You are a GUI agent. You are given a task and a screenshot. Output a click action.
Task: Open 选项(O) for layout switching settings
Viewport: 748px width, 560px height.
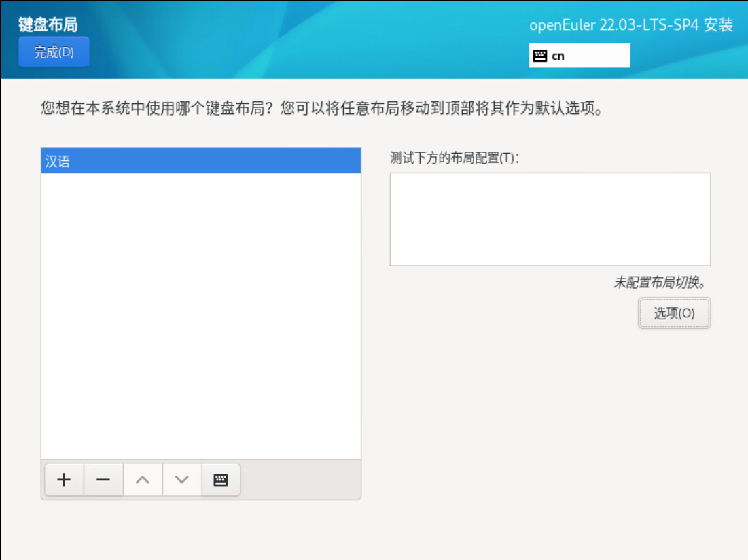[673, 313]
